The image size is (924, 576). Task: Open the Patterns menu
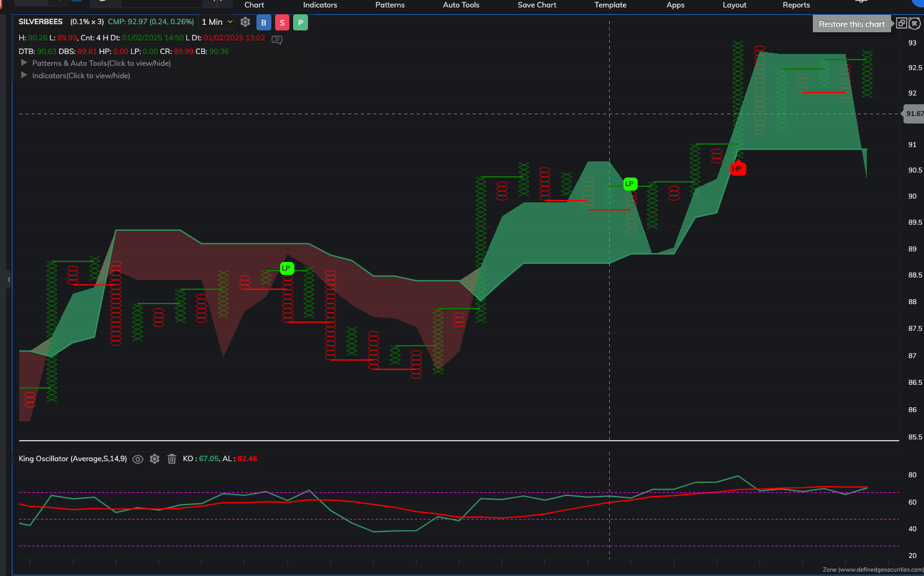[390, 5]
